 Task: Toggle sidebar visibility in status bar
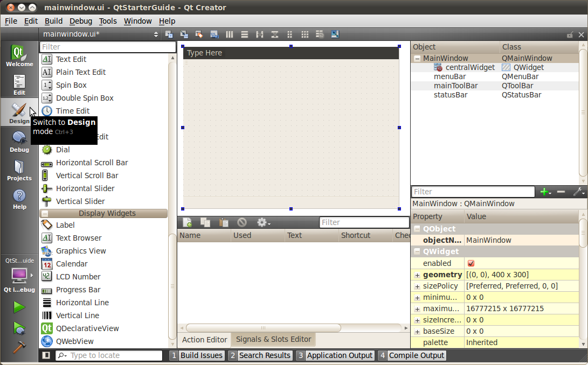(x=46, y=355)
